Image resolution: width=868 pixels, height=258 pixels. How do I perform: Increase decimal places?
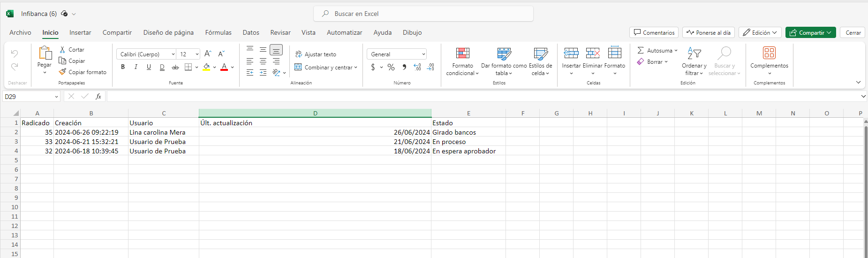(417, 67)
